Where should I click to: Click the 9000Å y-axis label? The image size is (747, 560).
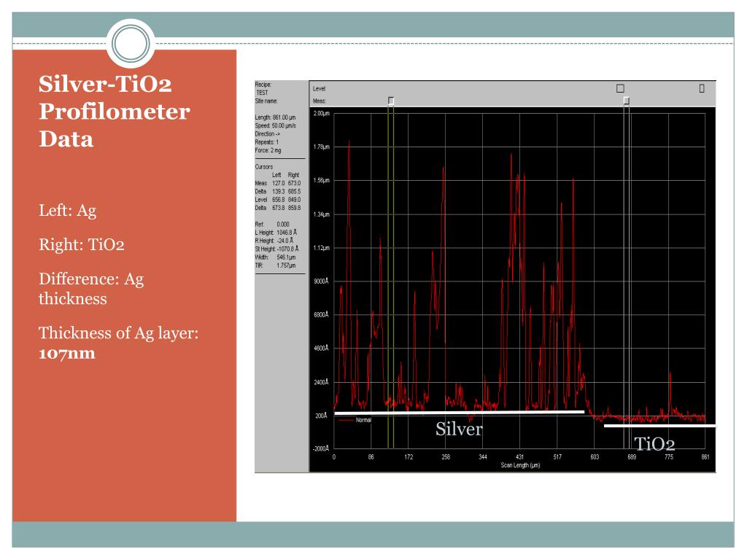(x=321, y=281)
